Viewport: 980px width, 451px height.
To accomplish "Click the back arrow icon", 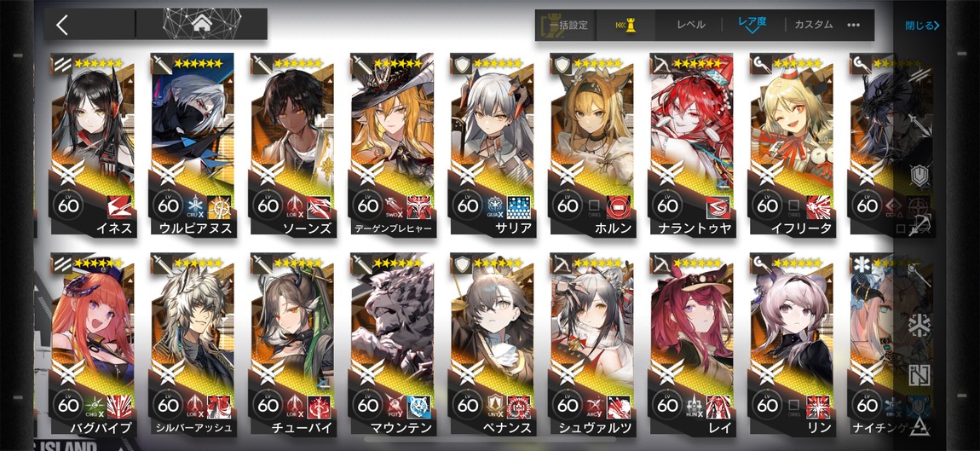I will 61,25.
